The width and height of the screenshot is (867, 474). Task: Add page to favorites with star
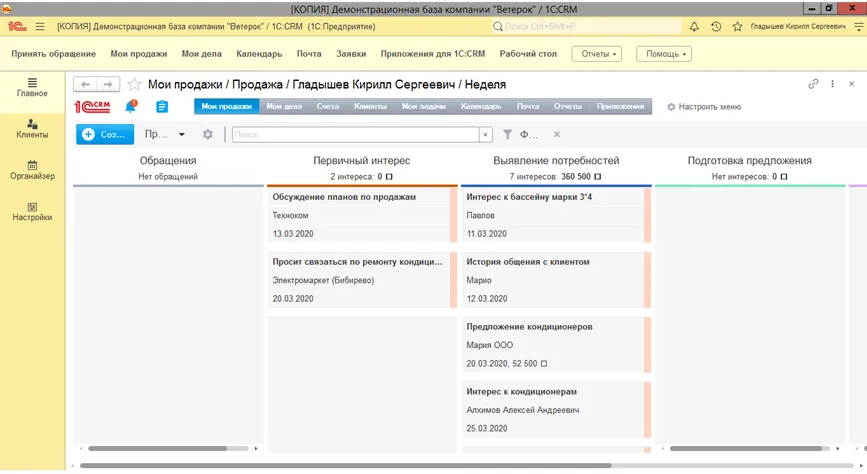[x=134, y=84]
